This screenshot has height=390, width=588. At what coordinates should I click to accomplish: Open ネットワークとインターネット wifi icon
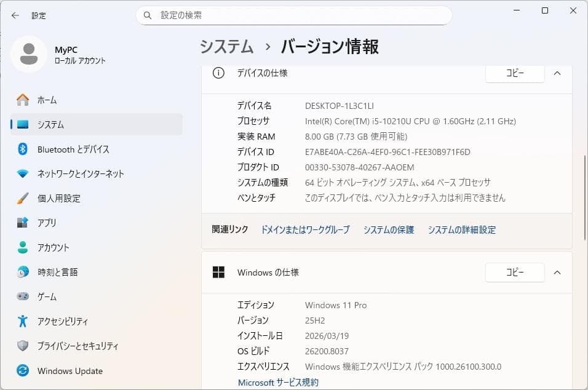[23, 173]
